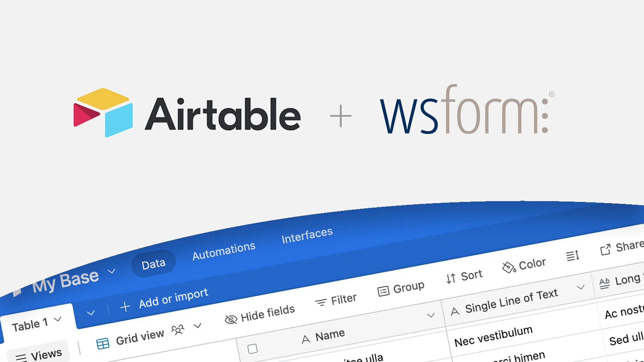Open the Group option
This screenshot has height=362, width=644.
coord(409,287)
